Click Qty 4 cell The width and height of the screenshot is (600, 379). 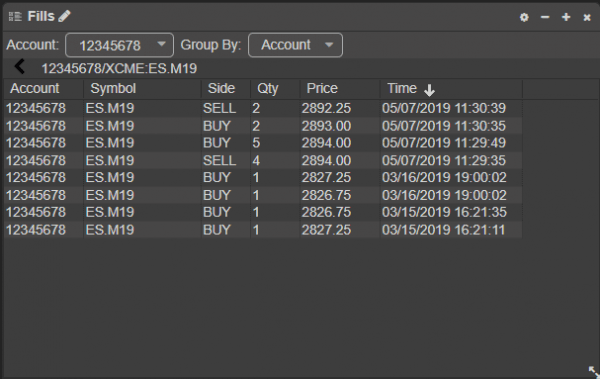tap(256, 160)
